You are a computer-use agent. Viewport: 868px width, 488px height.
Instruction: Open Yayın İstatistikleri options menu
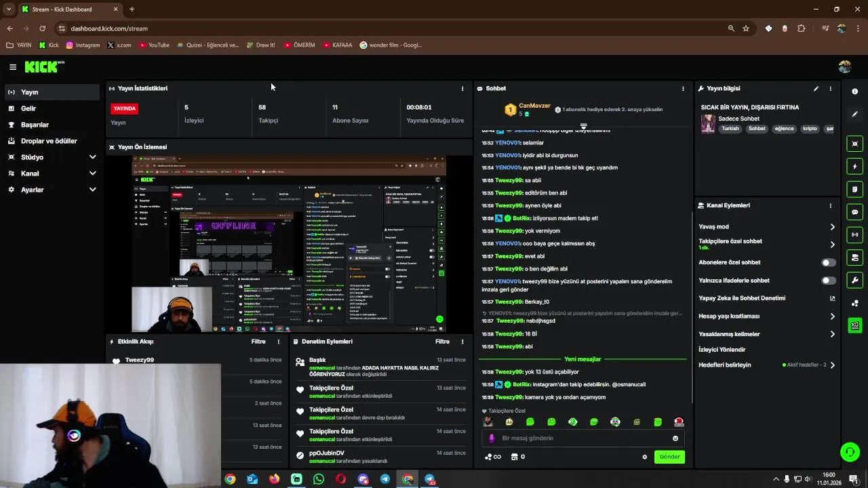(462, 88)
